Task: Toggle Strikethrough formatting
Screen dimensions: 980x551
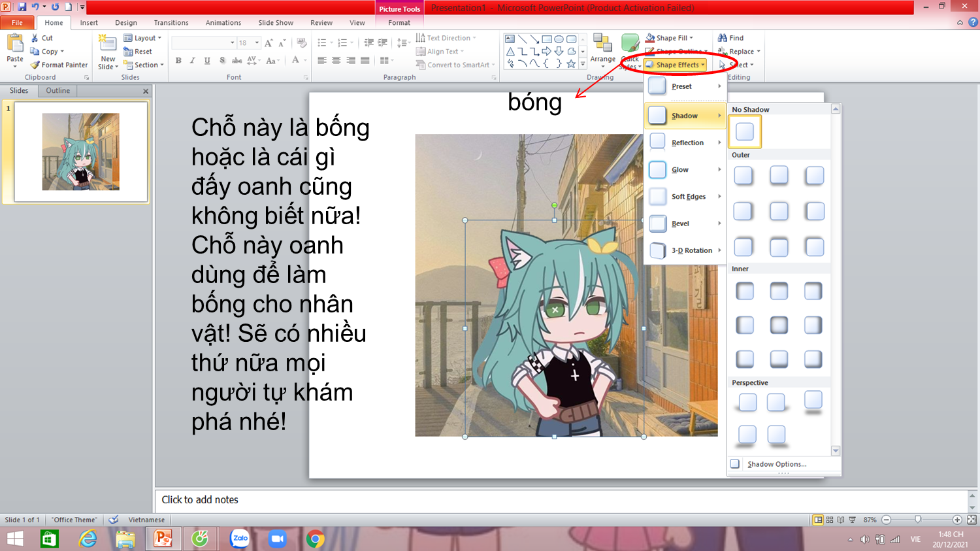Action: (237, 61)
